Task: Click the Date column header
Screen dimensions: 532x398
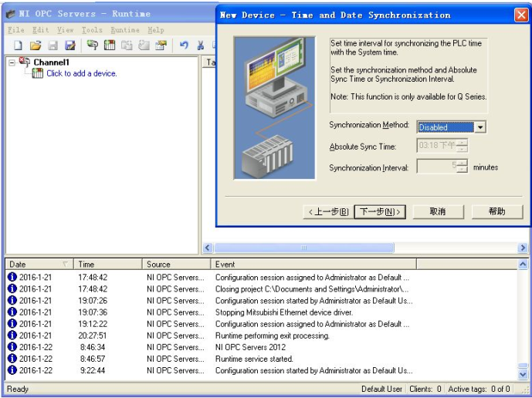Action: [x=39, y=264]
